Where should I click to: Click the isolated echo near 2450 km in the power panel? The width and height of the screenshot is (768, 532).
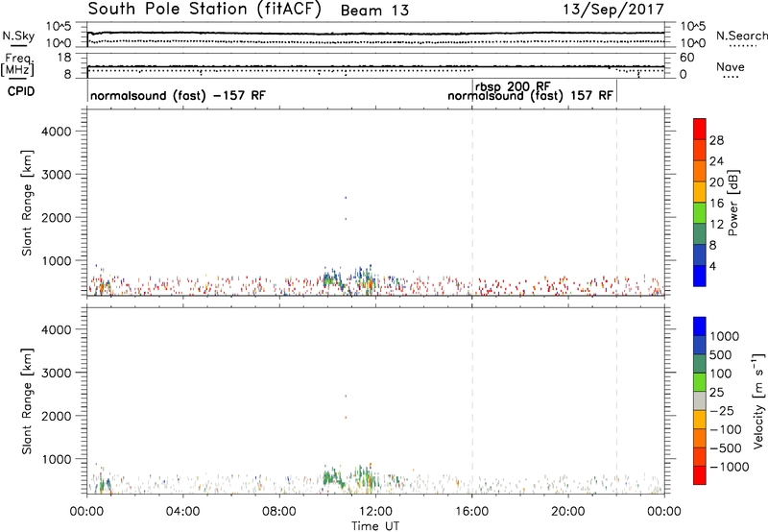point(346,198)
